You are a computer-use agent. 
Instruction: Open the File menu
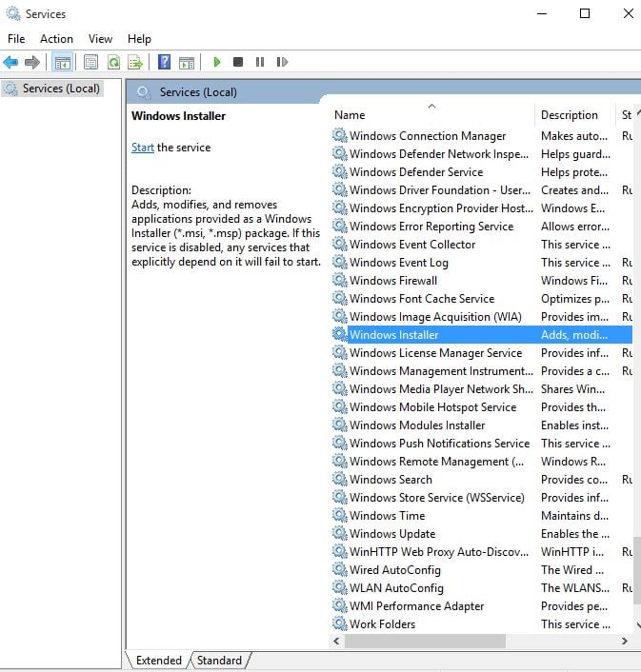pyautogui.click(x=16, y=39)
